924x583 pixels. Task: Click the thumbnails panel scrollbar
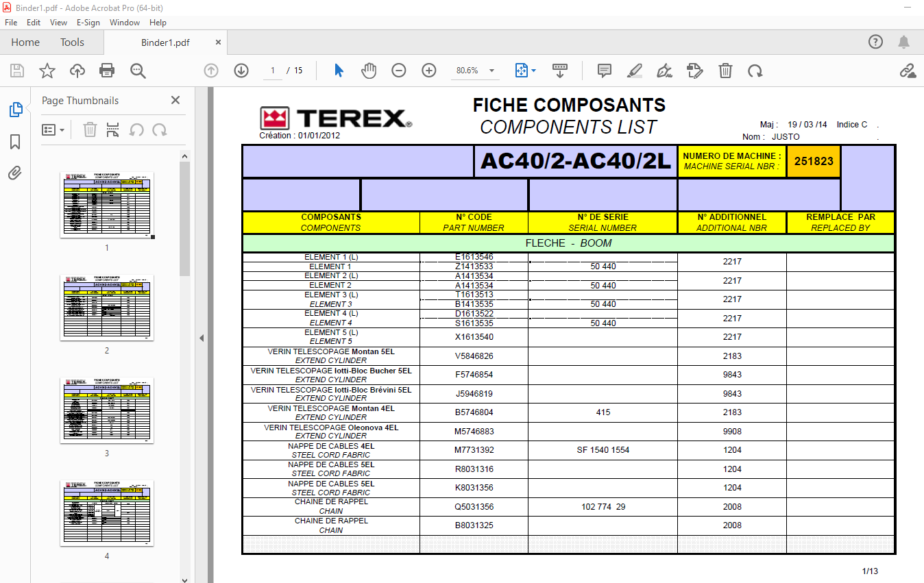(x=185, y=219)
